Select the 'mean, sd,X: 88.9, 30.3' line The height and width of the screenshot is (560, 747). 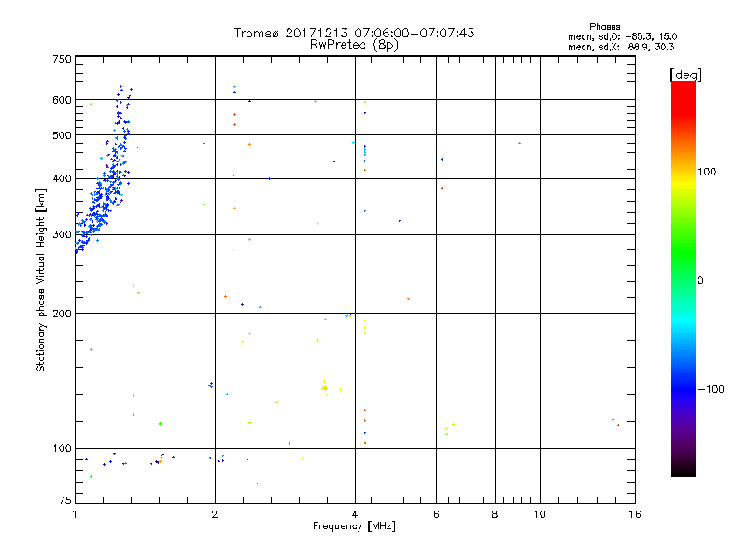tap(621, 47)
